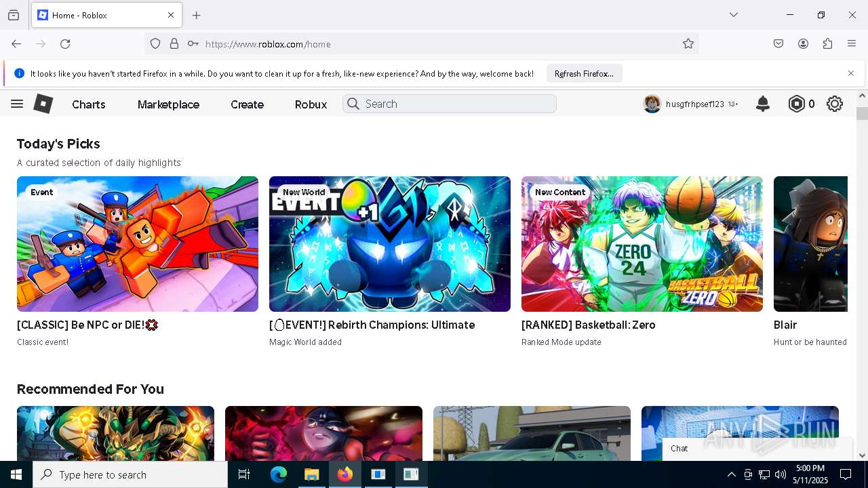The height and width of the screenshot is (488, 868).
Task: Open the Rebirth Champions thumbnail
Action: [x=390, y=244]
